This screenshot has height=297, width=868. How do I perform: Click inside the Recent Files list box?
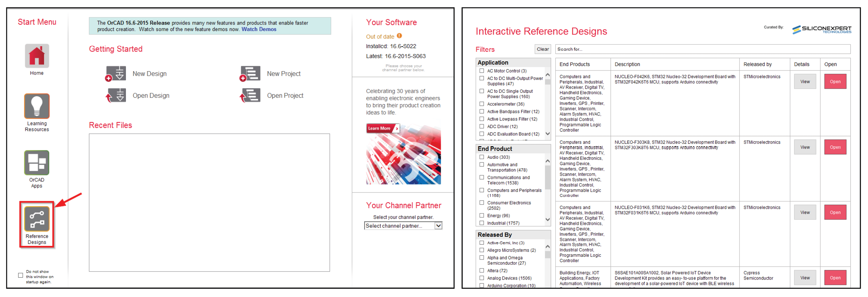click(209, 203)
